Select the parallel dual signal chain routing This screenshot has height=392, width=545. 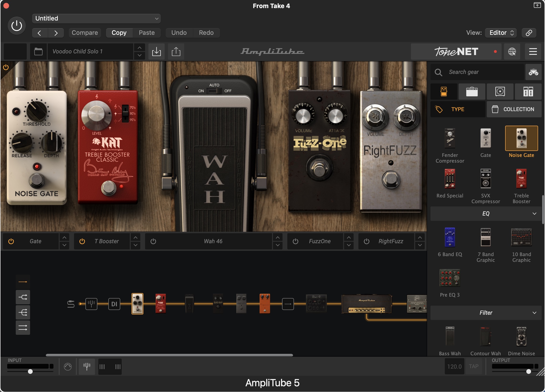pyautogui.click(x=23, y=328)
